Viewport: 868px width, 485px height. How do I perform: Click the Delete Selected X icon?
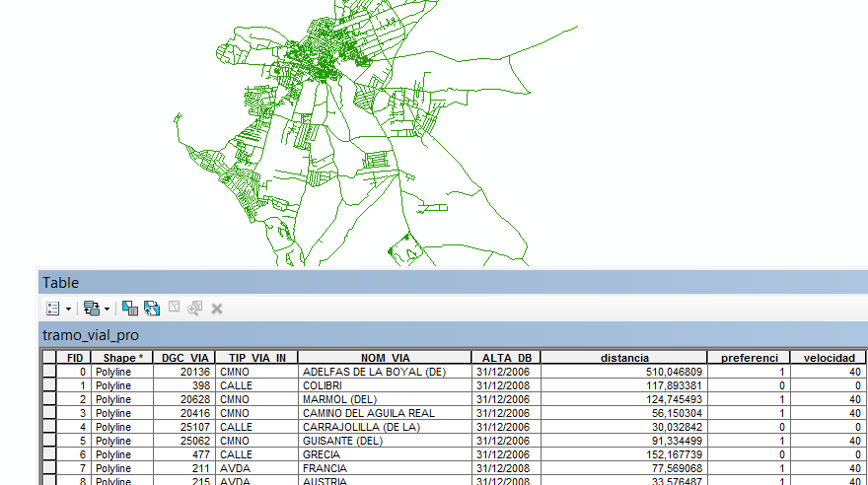(217, 309)
